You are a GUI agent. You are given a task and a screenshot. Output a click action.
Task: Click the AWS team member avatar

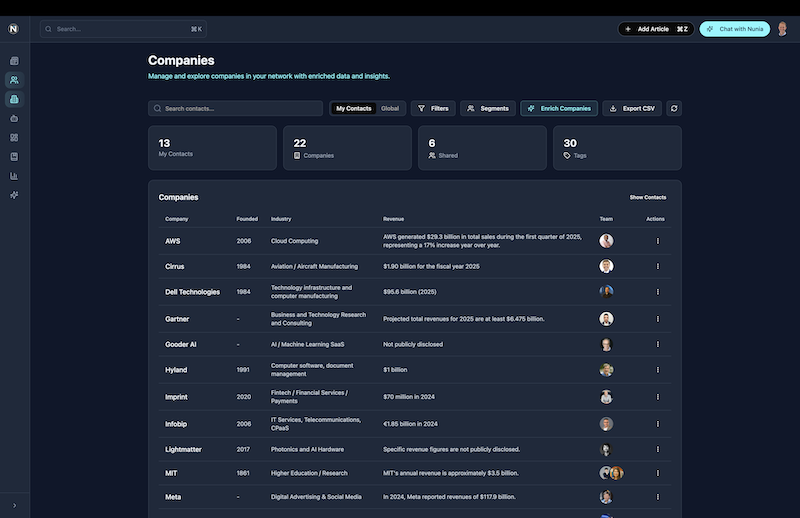pos(606,241)
